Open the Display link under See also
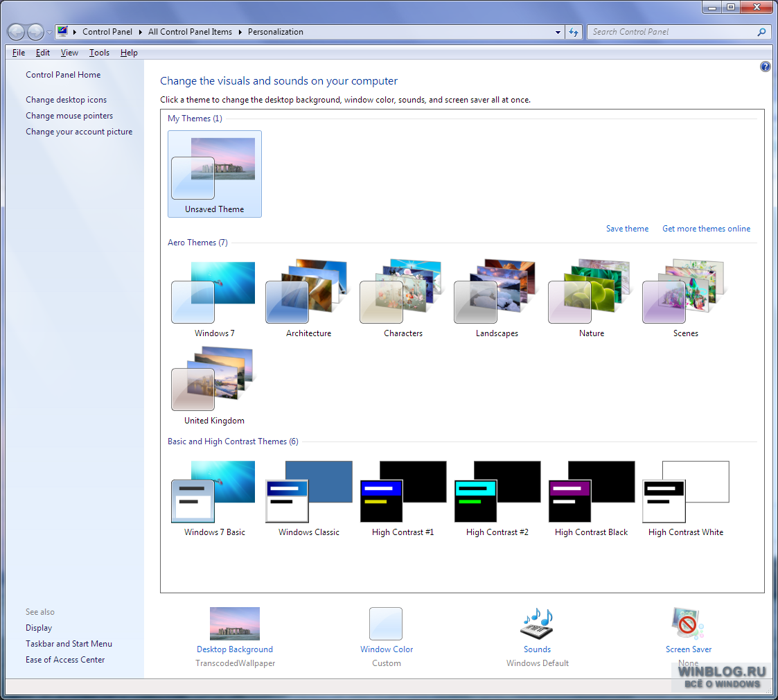Image resolution: width=778 pixels, height=700 pixels. [39, 627]
